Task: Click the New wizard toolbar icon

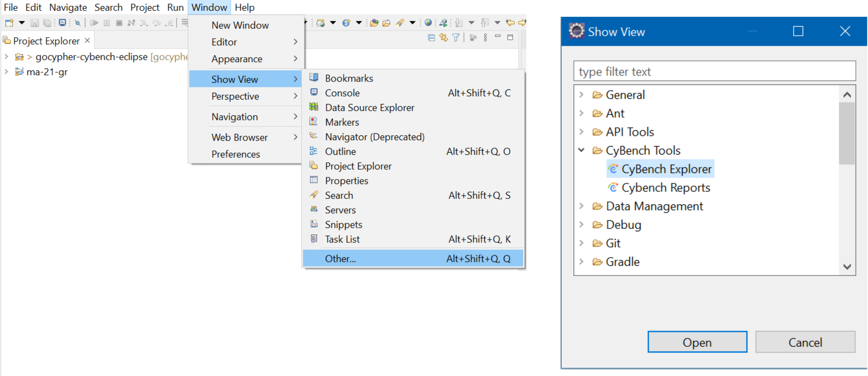Action: point(9,23)
